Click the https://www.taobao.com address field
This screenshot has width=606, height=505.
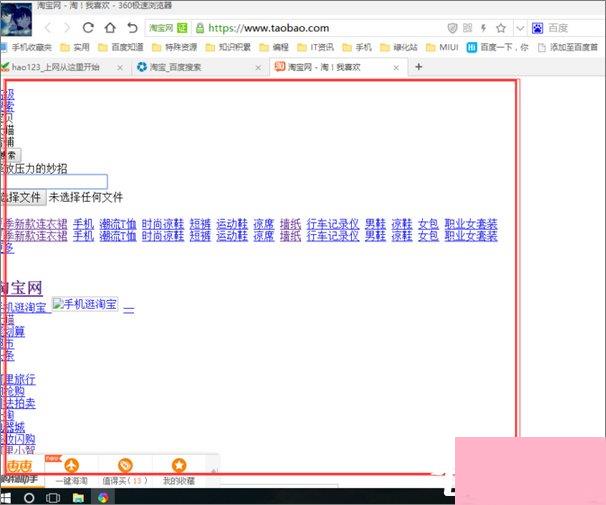269,28
